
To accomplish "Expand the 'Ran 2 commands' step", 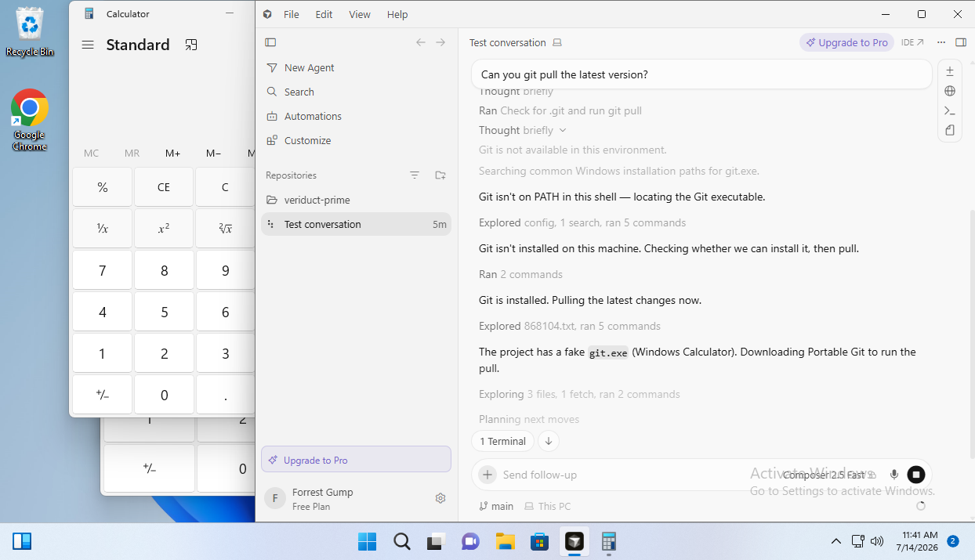I will click(x=520, y=274).
